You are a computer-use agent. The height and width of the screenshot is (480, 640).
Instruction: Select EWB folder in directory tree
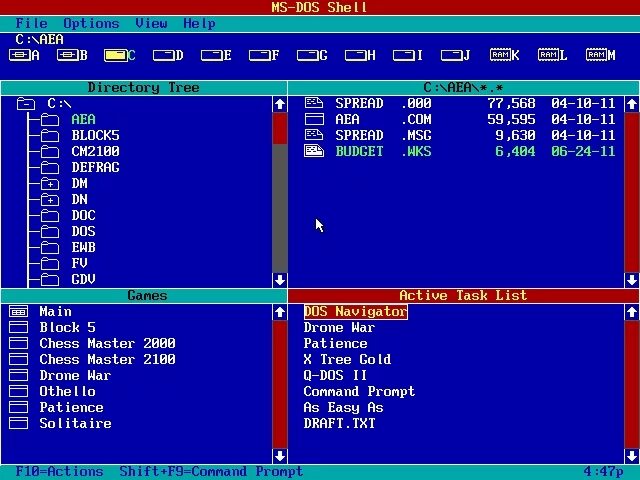83,247
